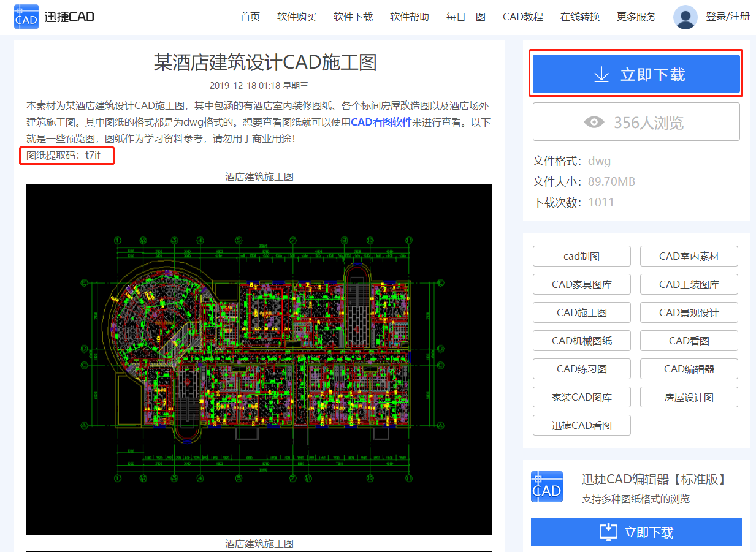The image size is (756, 552).
Task: Click the eye icon beside 356人浏览
Action: tap(594, 123)
